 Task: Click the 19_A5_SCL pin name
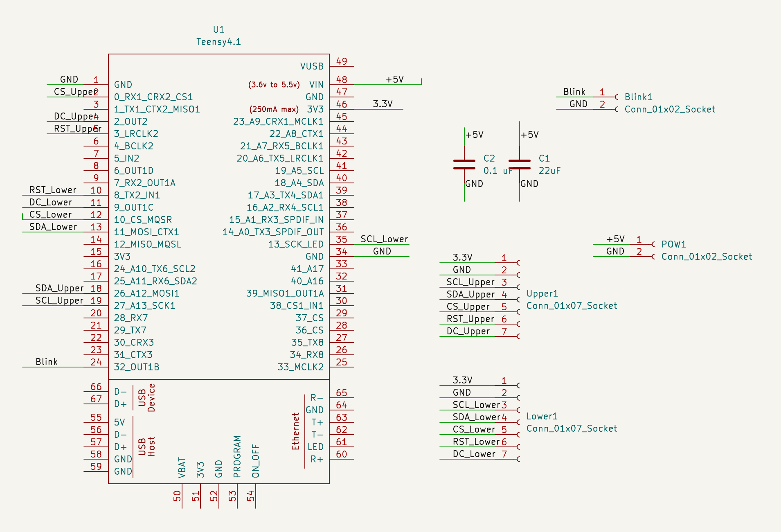tap(299, 171)
